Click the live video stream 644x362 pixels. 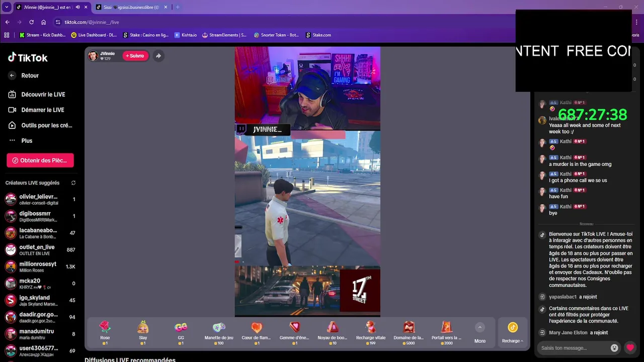(x=307, y=182)
